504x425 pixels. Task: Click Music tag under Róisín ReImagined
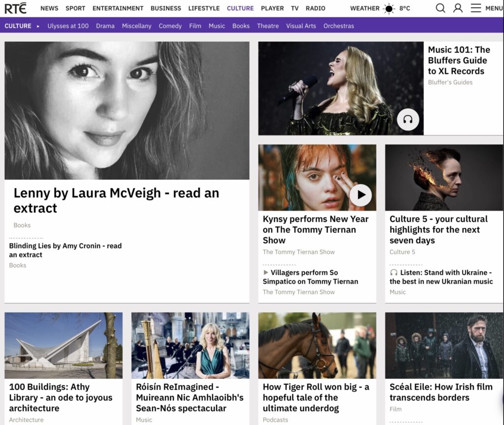pos(144,420)
